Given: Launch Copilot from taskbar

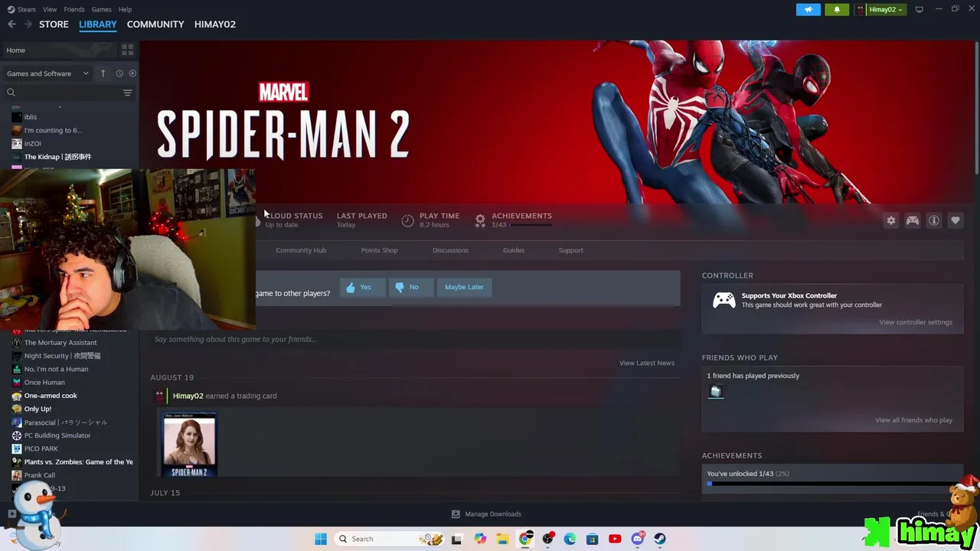Looking at the screenshot, I should pos(480,539).
